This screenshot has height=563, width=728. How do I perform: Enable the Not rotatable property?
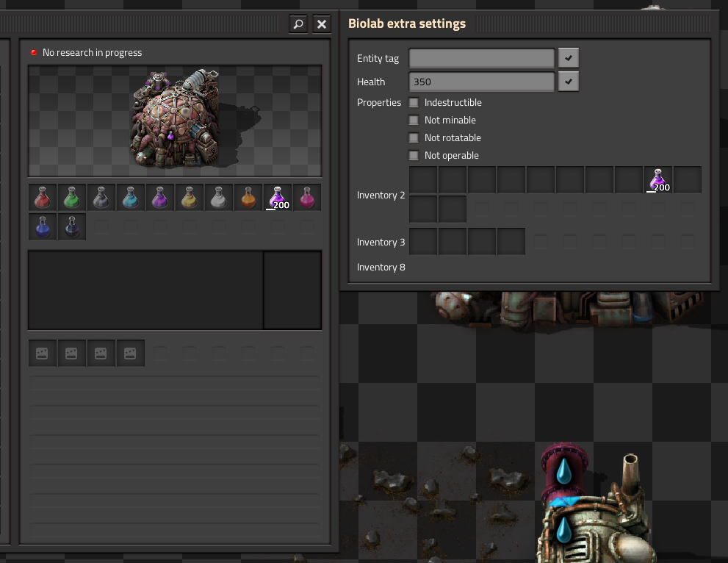pyautogui.click(x=413, y=138)
